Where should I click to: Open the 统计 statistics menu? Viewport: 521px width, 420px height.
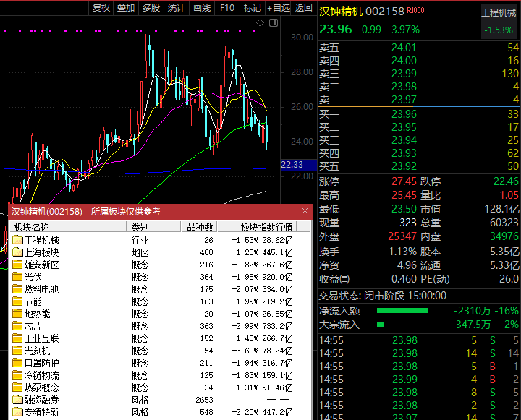tap(176, 8)
